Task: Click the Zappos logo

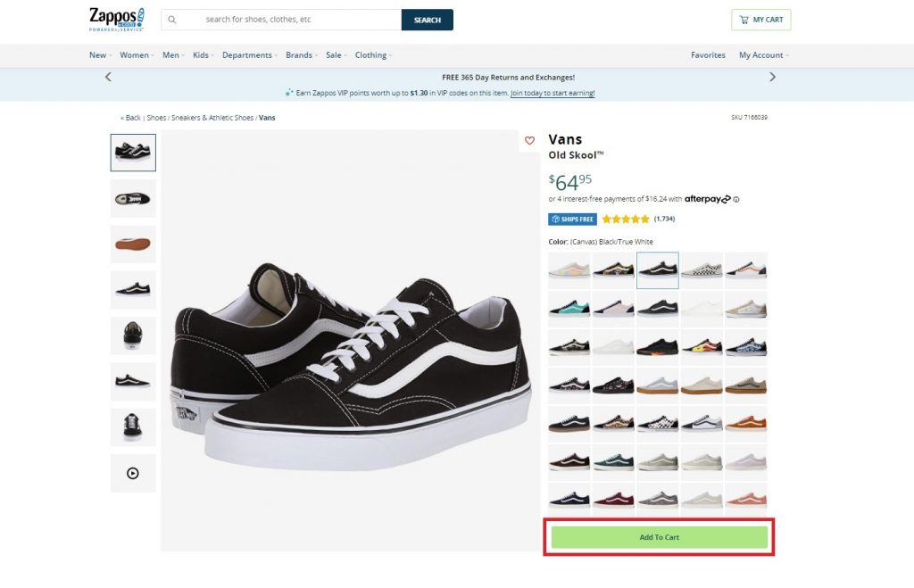Action: click(116, 19)
